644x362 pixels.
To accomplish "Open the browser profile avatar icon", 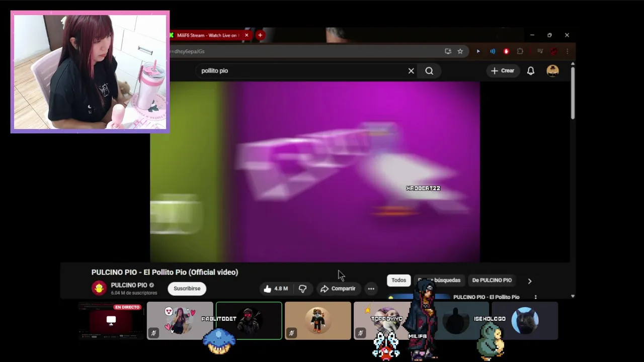I will [x=553, y=51].
